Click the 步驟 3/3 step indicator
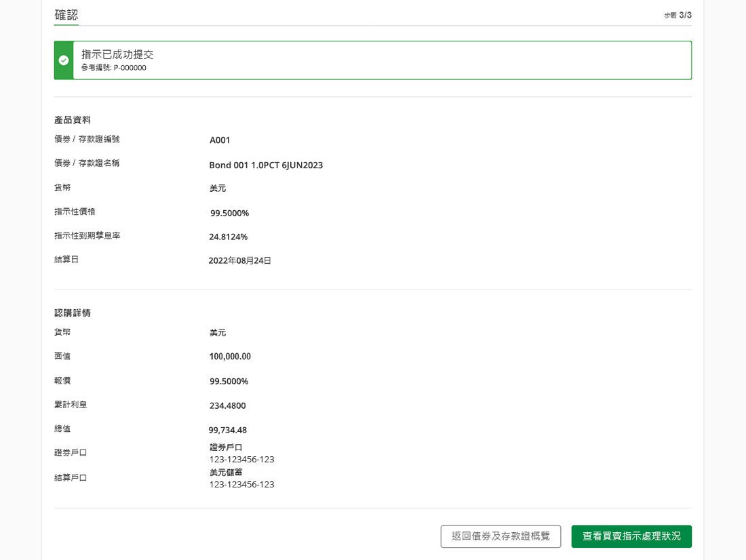This screenshot has height=560, width=746. (x=678, y=15)
